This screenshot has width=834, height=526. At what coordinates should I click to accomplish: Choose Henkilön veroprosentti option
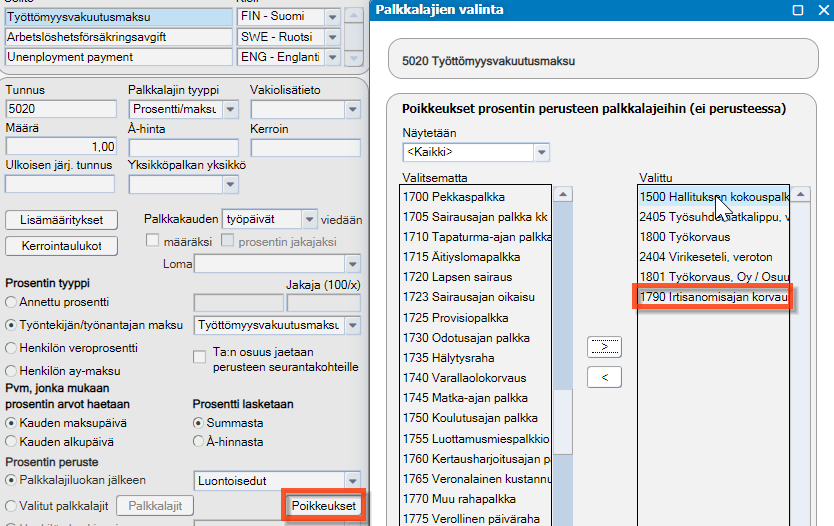(x=11, y=348)
